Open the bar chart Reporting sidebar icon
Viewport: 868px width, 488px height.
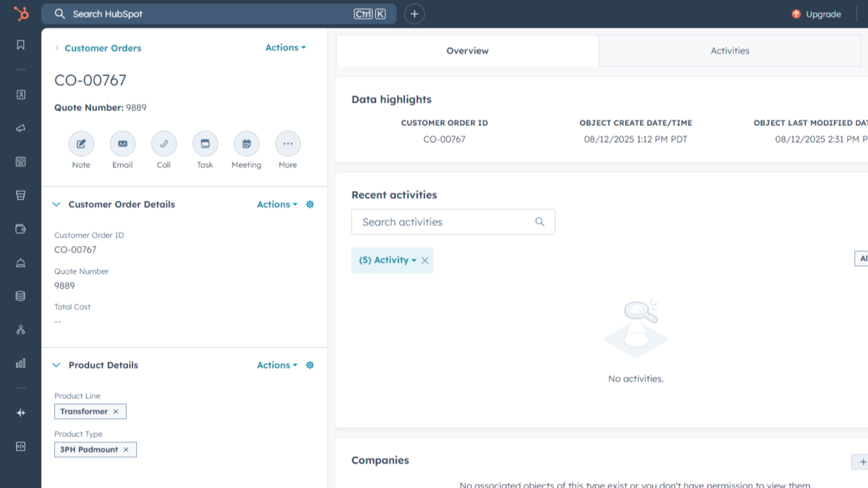pos(21,363)
